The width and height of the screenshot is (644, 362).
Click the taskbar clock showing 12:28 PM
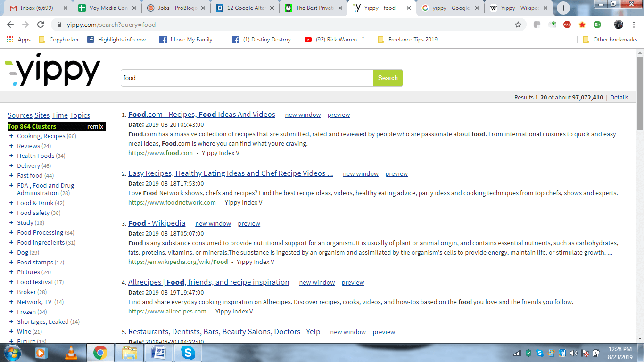620,353
